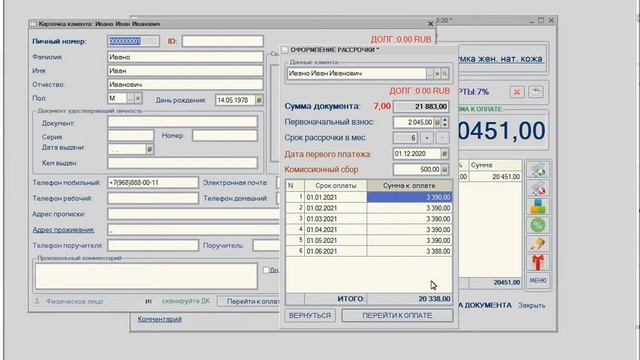Click 20 451,00 cell in background table
This screenshot has height=360, width=640.
click(495, 176)
